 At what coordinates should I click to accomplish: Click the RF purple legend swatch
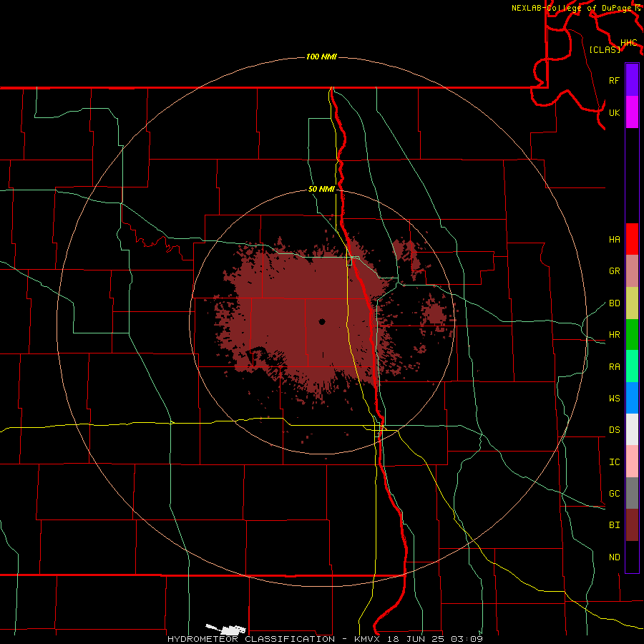632,80
